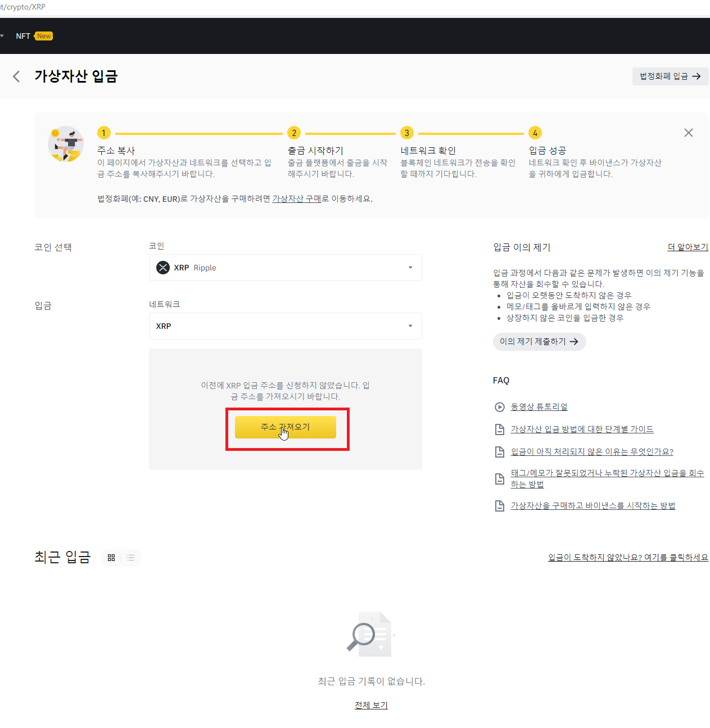This screenshot has width=710, height=728.
Task: Click the step 2 출금 시작하기 heading
Action: 315,151
